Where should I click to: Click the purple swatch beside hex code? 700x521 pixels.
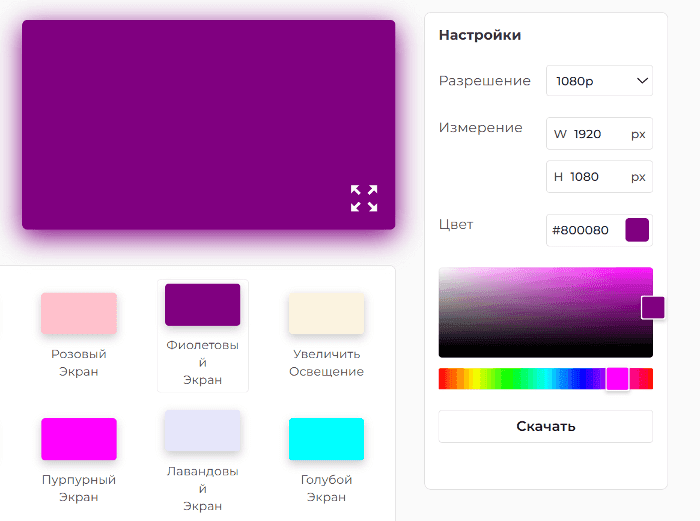pyautogui.click(x=637, y=230)
